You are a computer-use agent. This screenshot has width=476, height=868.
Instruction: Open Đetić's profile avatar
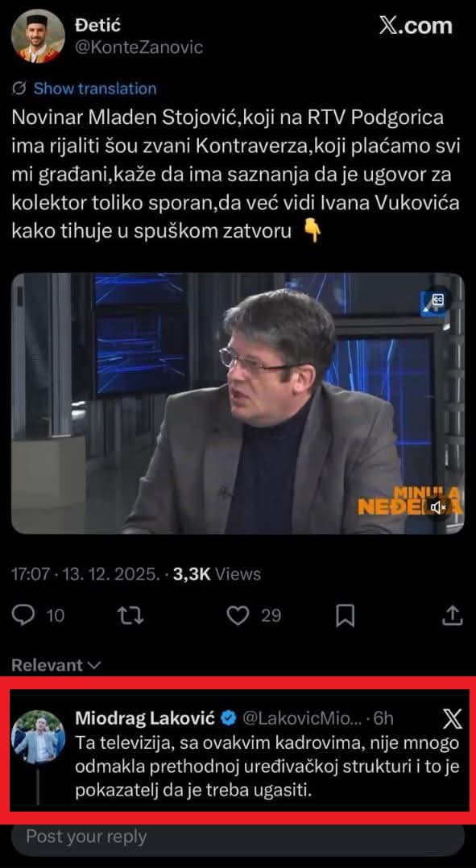pos(38,35)
